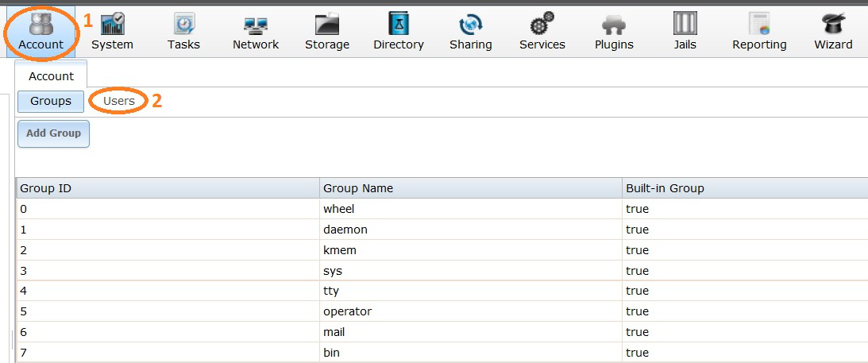Viewport: 868px width, 363px height.
Task: Open the Services gears icon
Action: pos(542,24)
